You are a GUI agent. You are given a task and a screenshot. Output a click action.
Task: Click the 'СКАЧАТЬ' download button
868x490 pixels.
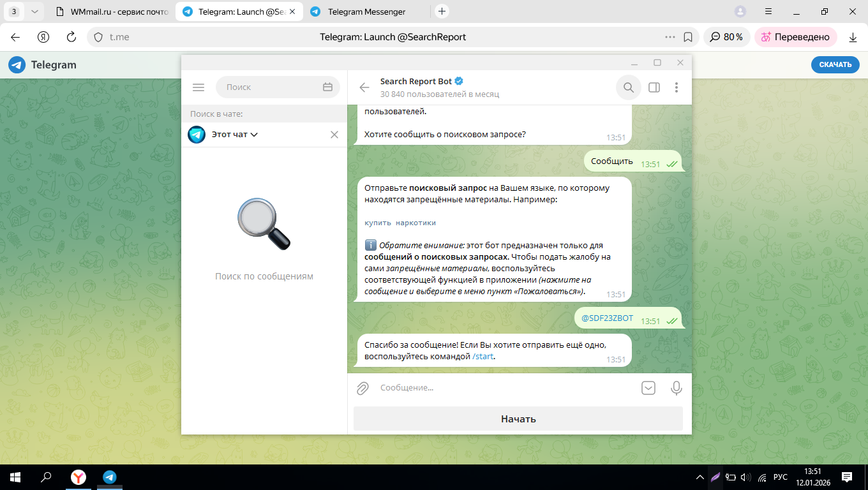[835, 64]
